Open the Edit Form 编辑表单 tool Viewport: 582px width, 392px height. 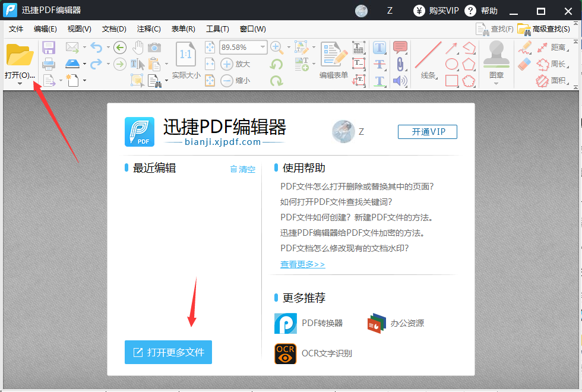click(x=334, y=60)
